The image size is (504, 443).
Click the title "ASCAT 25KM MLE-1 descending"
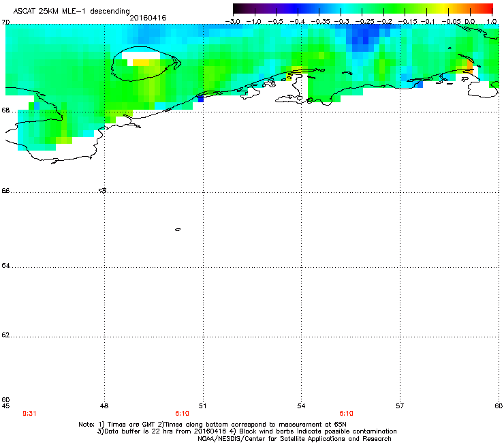[x=72, y=11]
